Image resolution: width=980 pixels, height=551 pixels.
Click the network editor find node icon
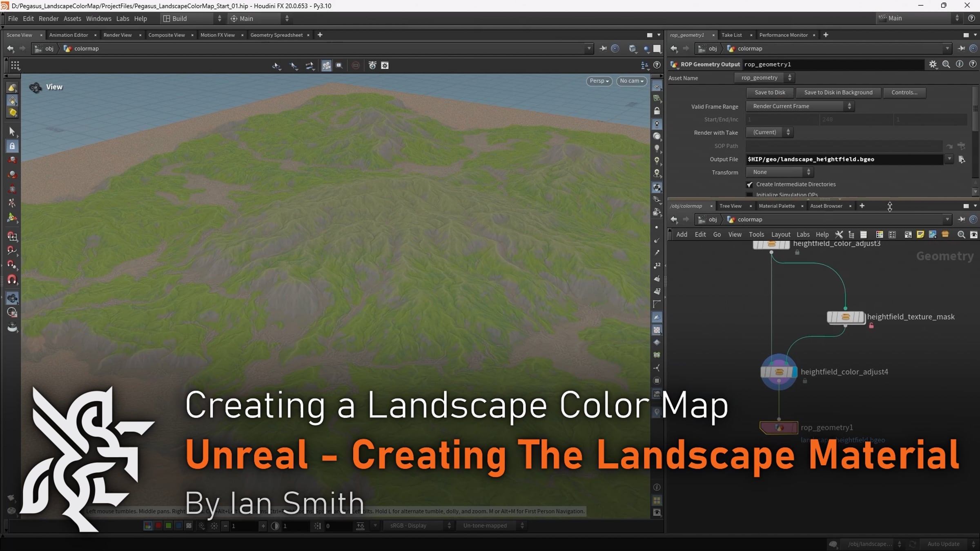pos(961,234)
